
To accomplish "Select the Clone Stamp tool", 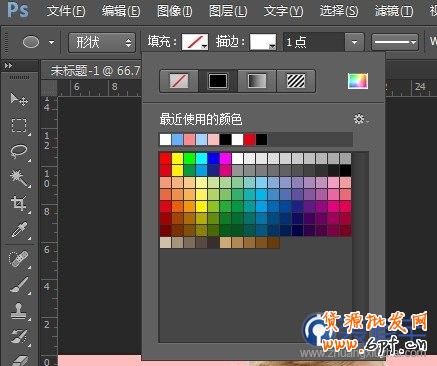I will click(x=19, y=311).
